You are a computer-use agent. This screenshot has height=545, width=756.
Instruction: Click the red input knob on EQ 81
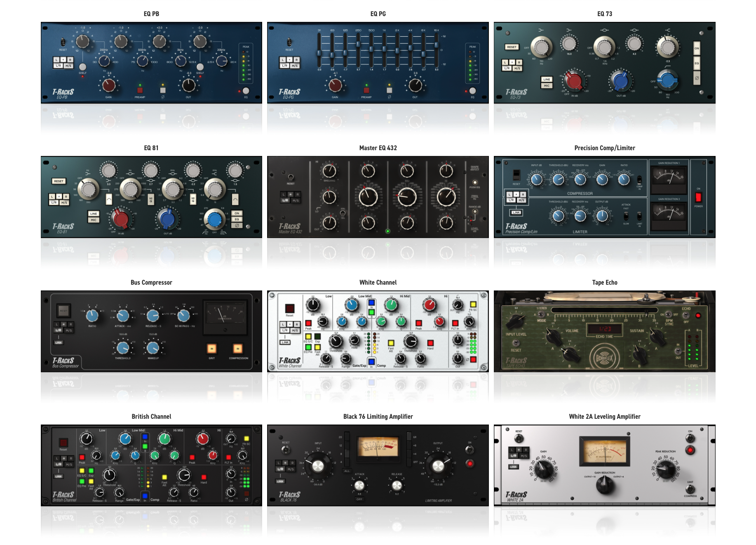tap(121, 219)
